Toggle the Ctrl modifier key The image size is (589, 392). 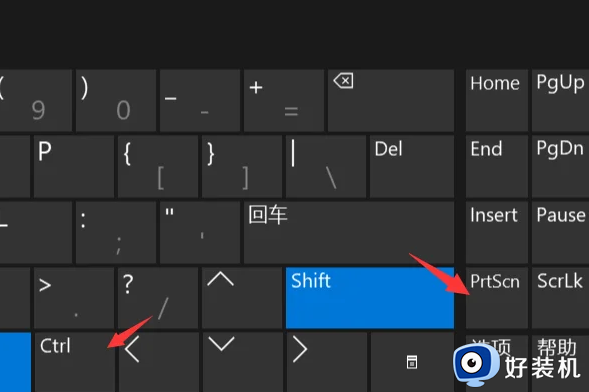(74, 362)
